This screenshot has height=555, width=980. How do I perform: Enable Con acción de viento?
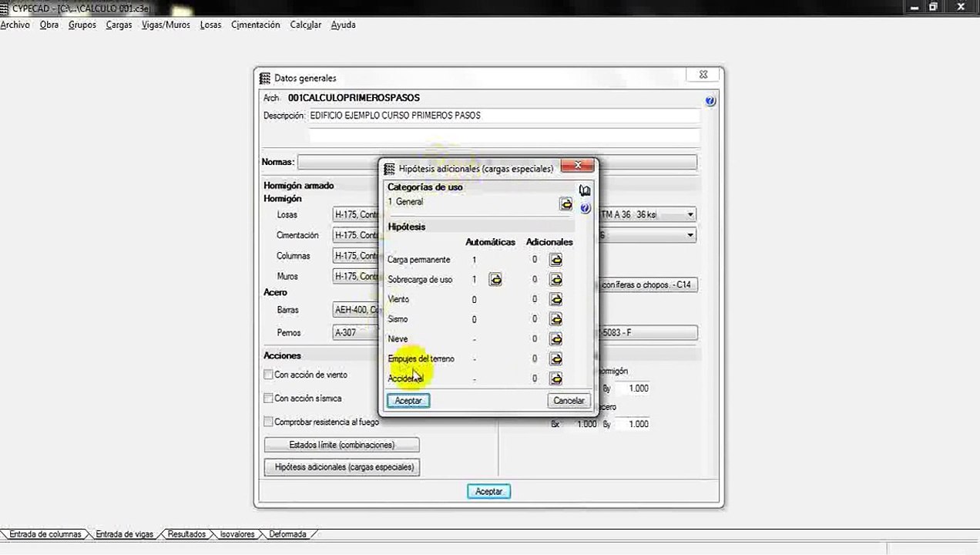click(268, 375)
